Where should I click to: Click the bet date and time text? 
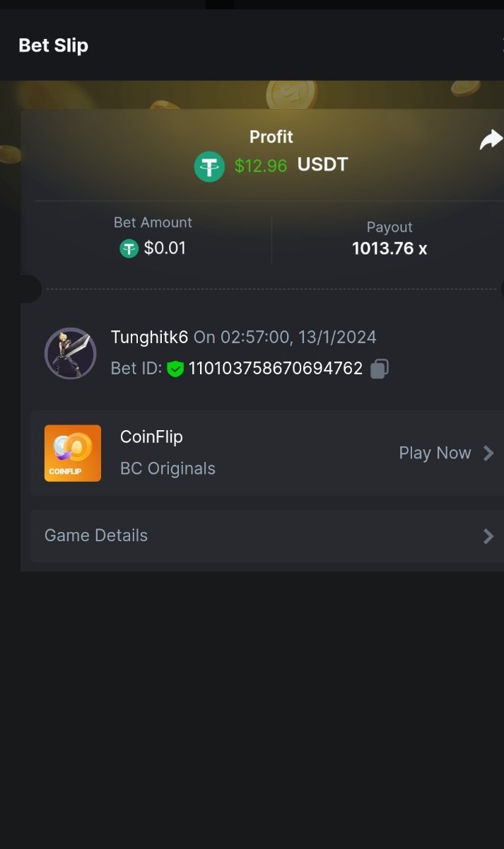[285, 337]
